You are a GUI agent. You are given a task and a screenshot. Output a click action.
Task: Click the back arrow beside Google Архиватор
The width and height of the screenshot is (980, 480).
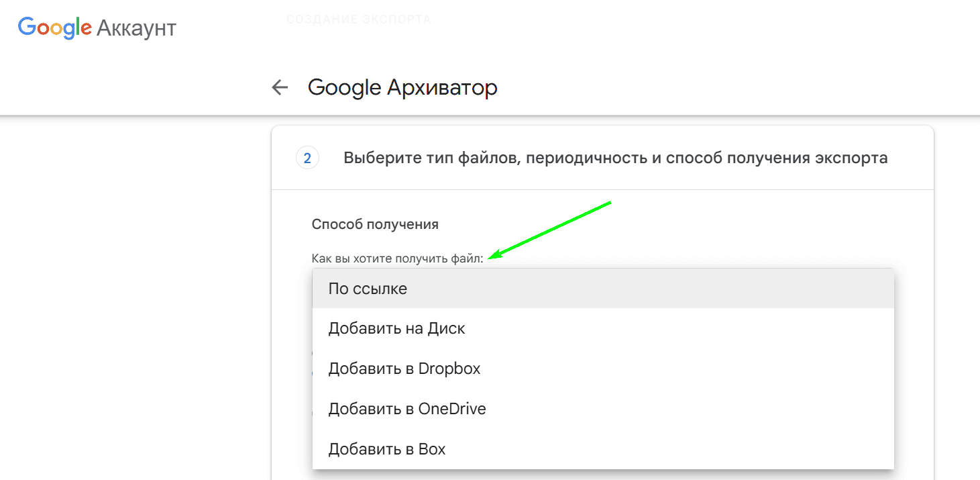click(x=280, y=87)
